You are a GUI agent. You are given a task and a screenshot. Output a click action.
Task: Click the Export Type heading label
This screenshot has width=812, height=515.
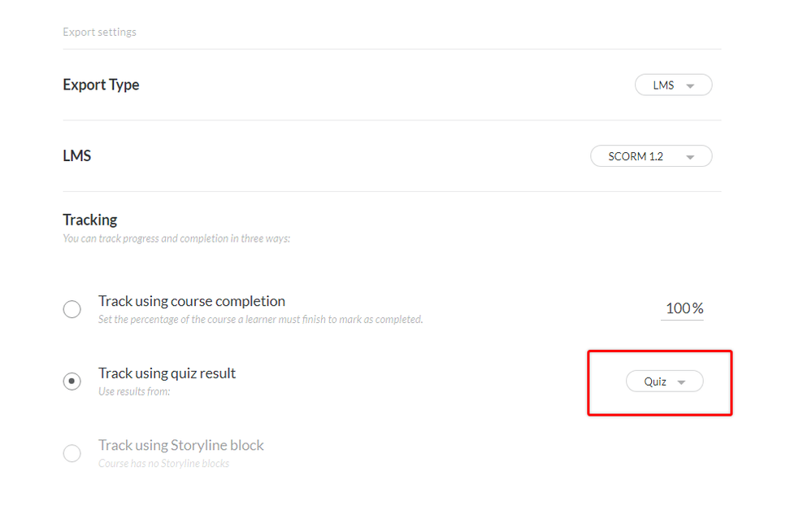pos(101,85)
